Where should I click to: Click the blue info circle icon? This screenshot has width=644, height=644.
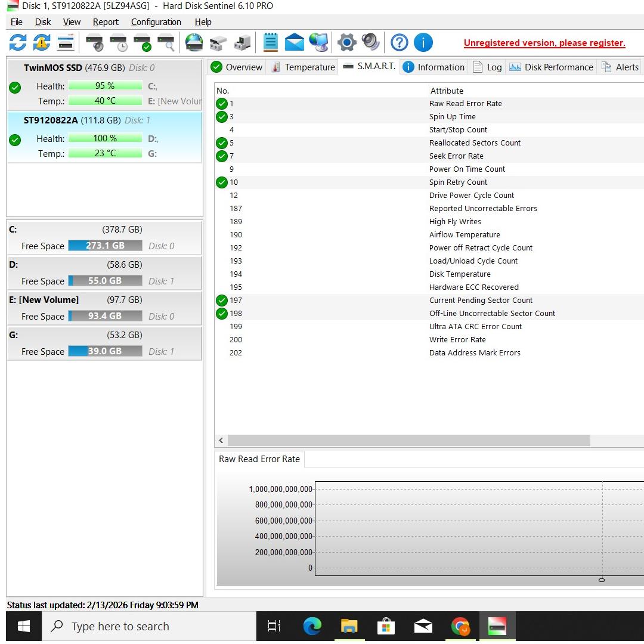[423, 42]
